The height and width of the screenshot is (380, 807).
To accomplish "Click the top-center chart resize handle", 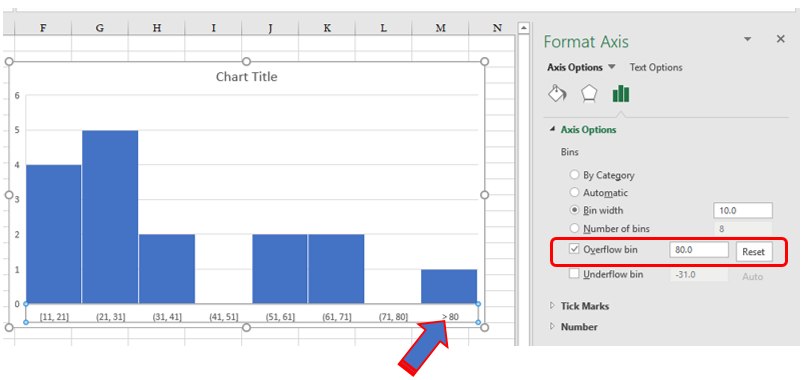I will coord(247,62).
